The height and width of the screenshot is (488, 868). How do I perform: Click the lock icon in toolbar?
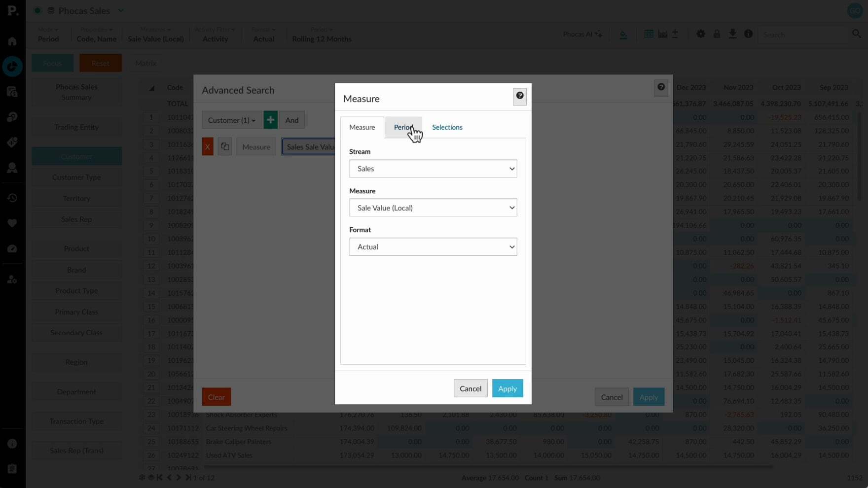point(717,34)
